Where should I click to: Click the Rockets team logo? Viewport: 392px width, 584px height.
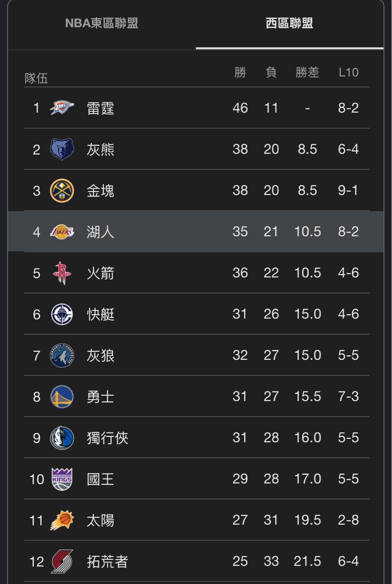pos(62,273)
